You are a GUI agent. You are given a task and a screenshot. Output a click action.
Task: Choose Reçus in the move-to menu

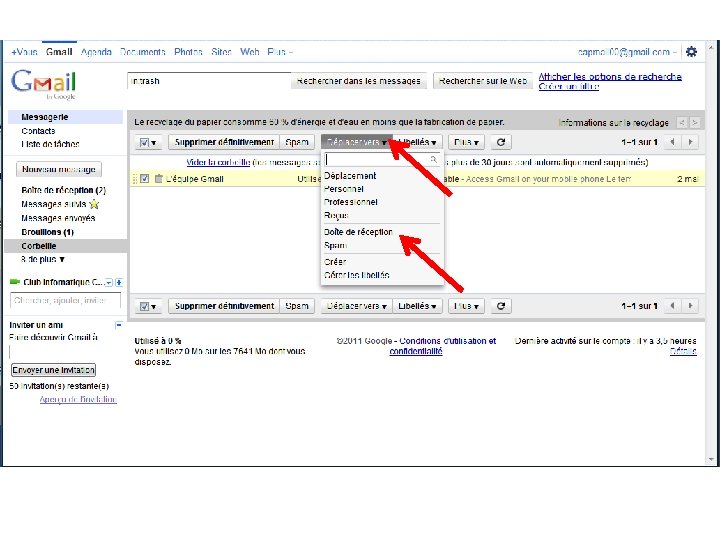[x=336, y=215]
